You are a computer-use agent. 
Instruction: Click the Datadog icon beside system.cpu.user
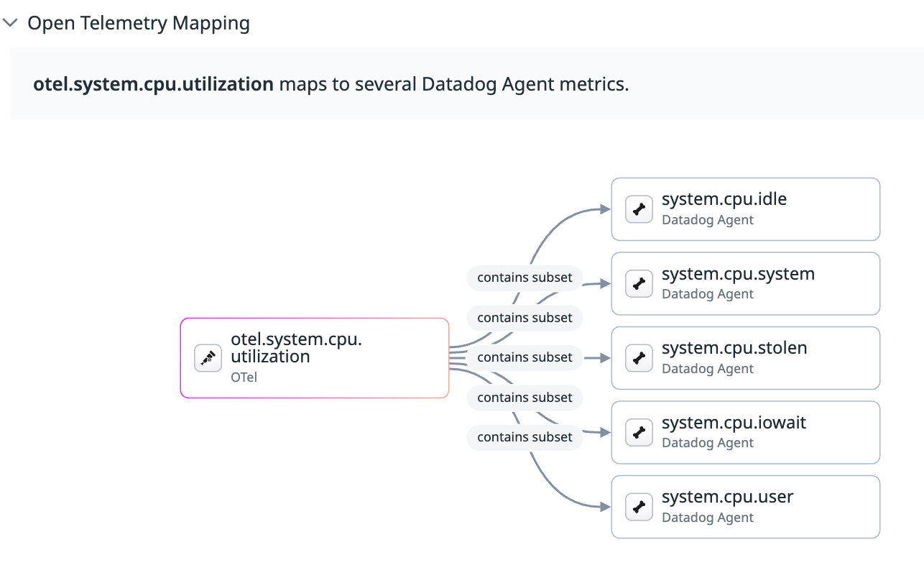(x=639, y=507)
